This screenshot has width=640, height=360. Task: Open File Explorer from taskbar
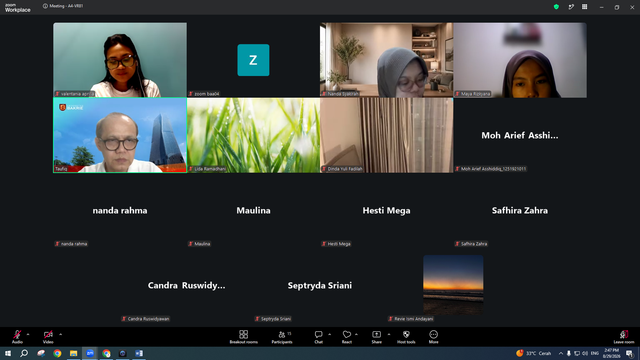tap(73, 353)
